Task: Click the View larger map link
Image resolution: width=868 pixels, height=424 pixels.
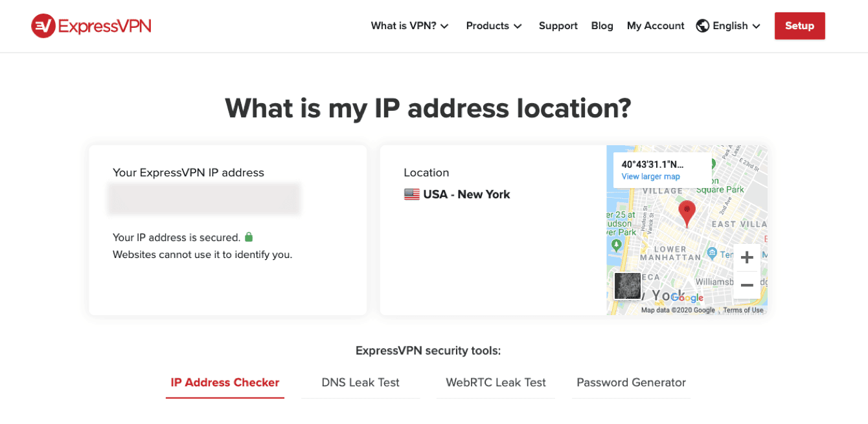Action: [x=650, y=176]
